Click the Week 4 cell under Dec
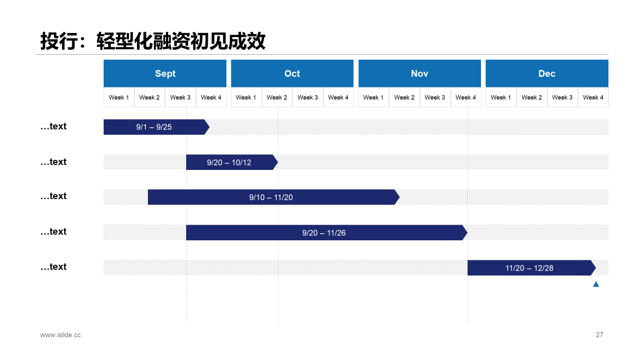This screenshot has width=644, height=362. 593,98
